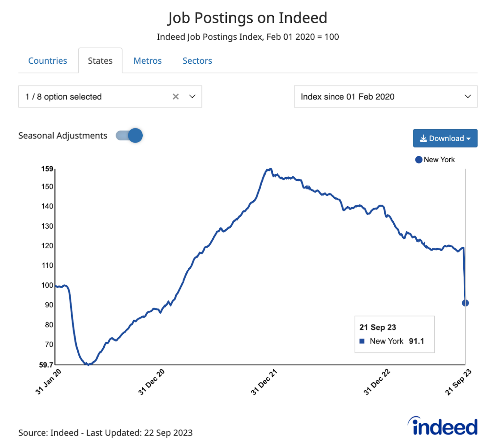Click the endpoint dot on the chart line
Screen dimensions: 504x445
coord(465,303)
